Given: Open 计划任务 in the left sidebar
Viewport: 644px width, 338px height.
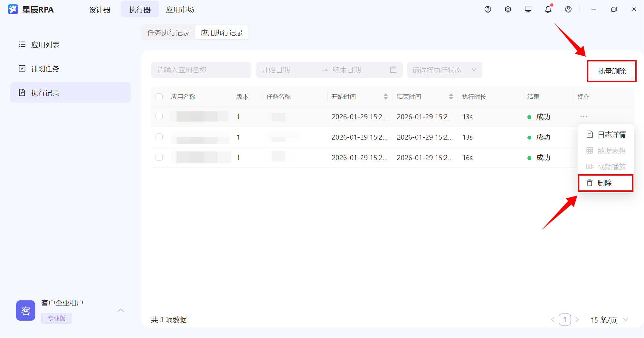Looking at the screenshot, I should click(x=45, y=69).
